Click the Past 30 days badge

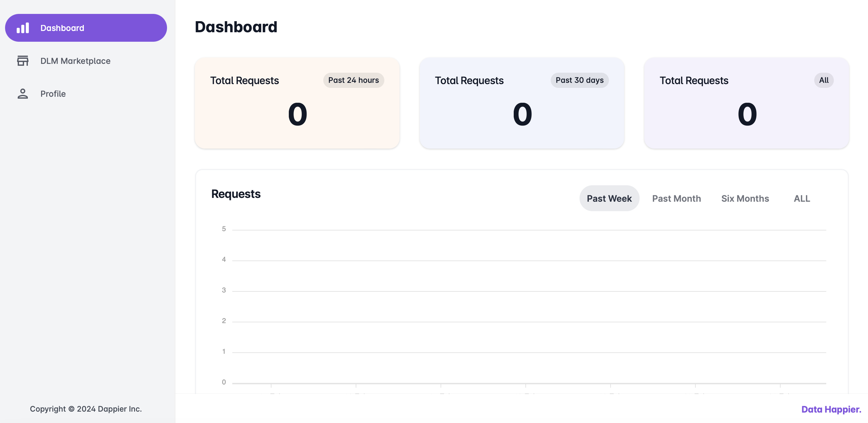click(x=579, y=80)
